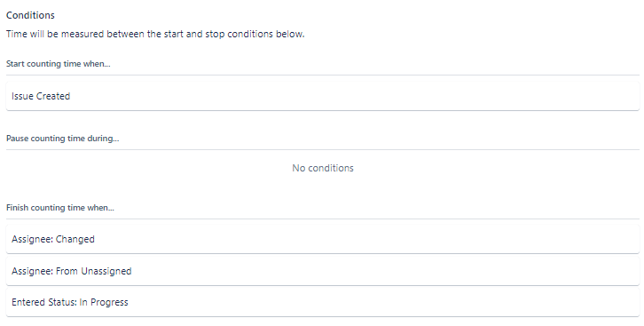Click the No conditions placeholder text
Screen dimensions: 644x326
(x=322, y=168)
